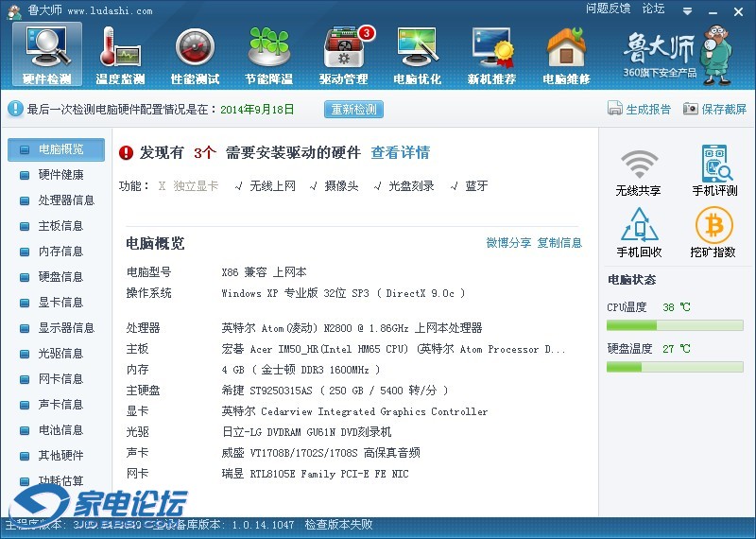Open 新机推荐 new device recommendations
This screenshot has width=756, height=539.
pos(491,55)
